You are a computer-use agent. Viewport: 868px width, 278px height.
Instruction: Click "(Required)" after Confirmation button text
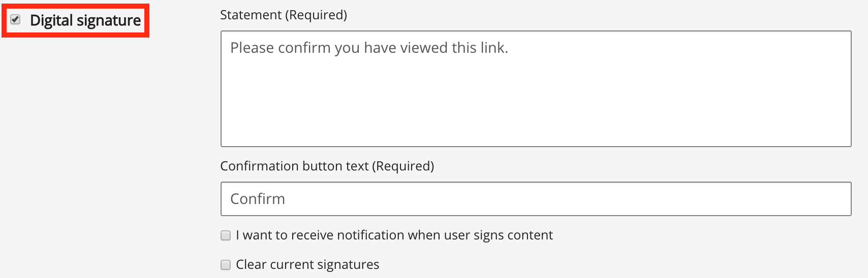pyautogui.click(x=403, y=166)
